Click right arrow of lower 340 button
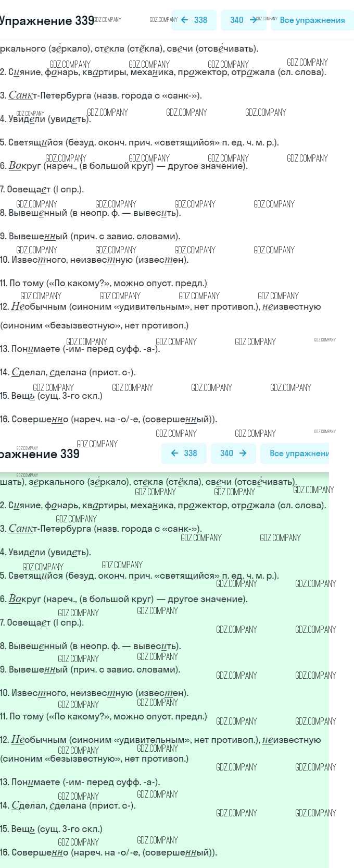354x868 pixels. 243,453
